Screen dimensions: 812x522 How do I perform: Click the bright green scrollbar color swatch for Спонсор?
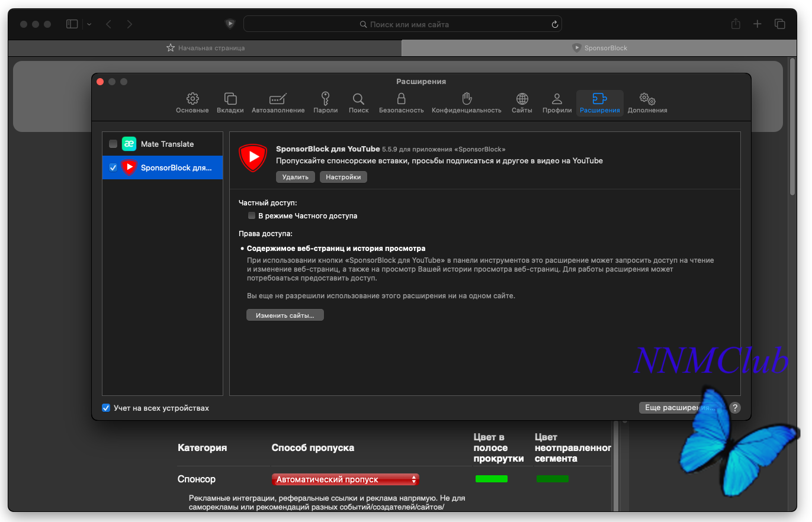coord(492,479)
